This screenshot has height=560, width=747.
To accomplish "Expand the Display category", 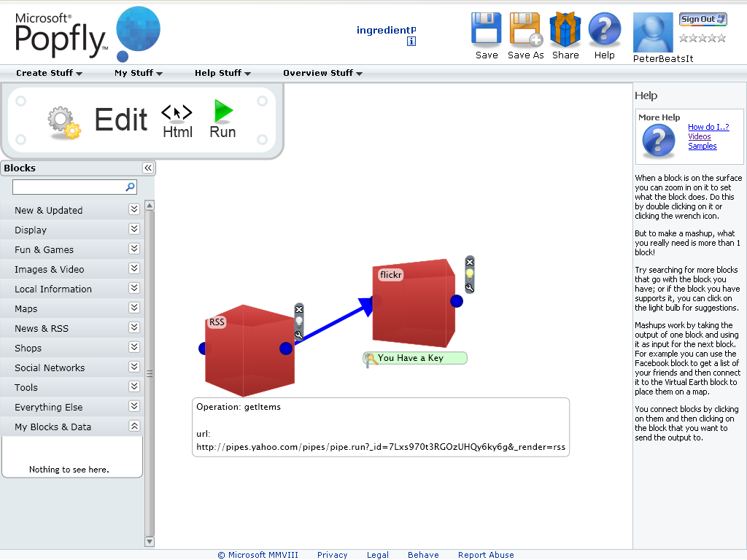I will point(134,229).
